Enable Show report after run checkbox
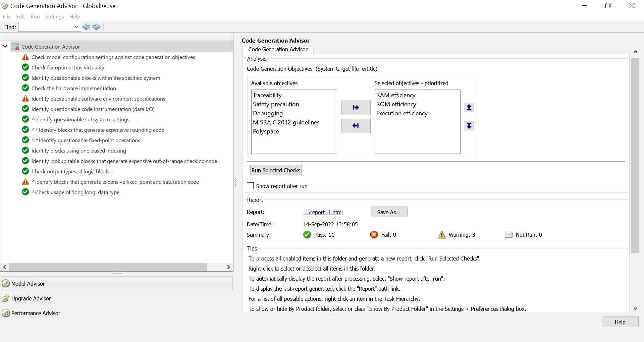 (250, 186)
